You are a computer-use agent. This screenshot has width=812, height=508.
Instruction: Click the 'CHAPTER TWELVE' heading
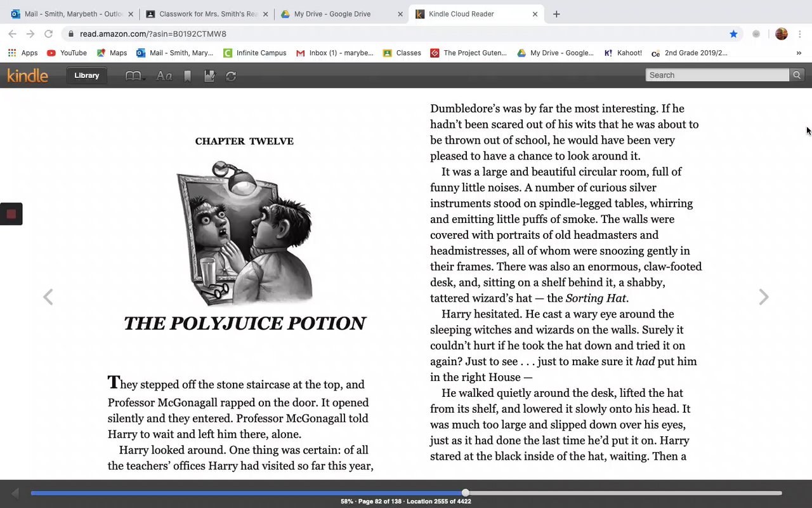click(x=244, y=141)
